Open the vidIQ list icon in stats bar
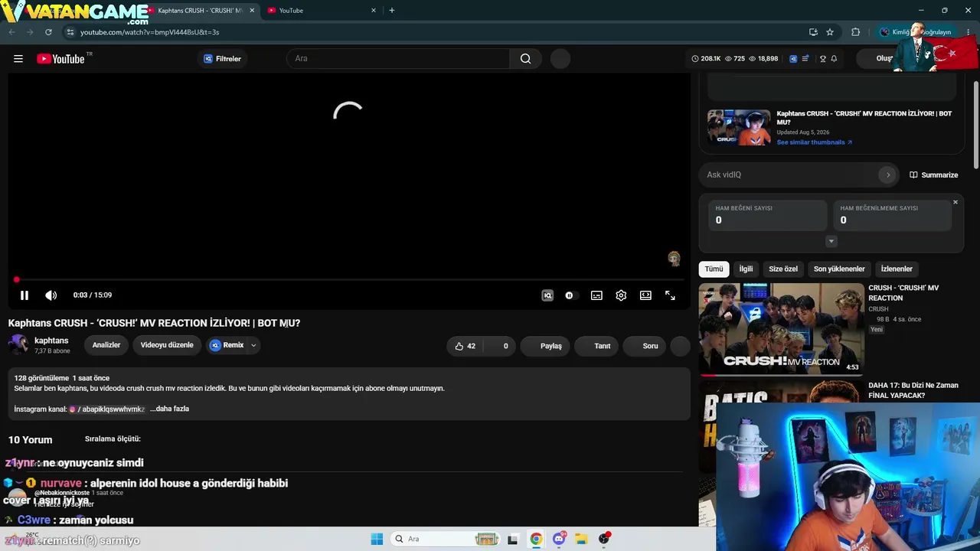Image resolution: width=980 pixels, height=551 pixels. [805, 59]
